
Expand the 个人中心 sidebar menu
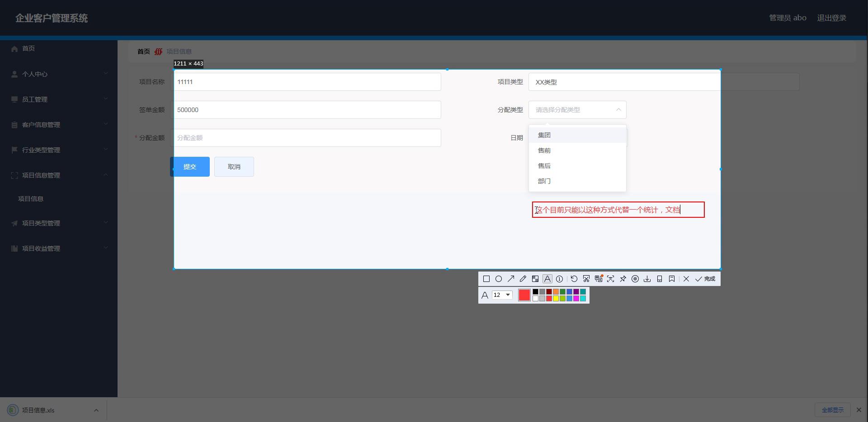(x=59, y=74)
